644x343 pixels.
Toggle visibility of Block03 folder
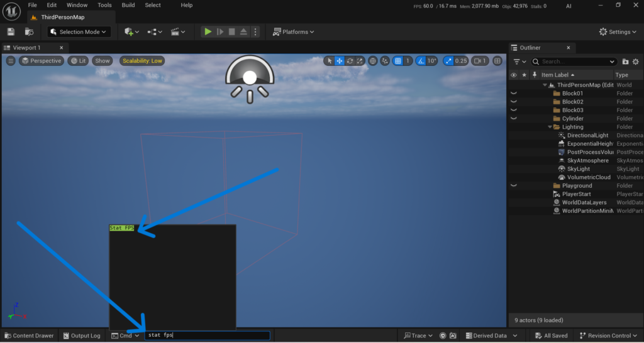[513, 110]
